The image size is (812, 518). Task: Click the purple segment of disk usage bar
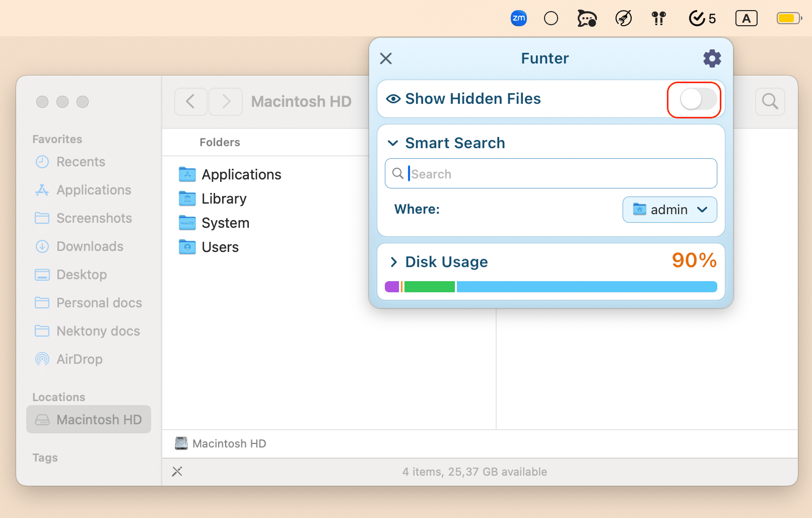click(392, 287)
